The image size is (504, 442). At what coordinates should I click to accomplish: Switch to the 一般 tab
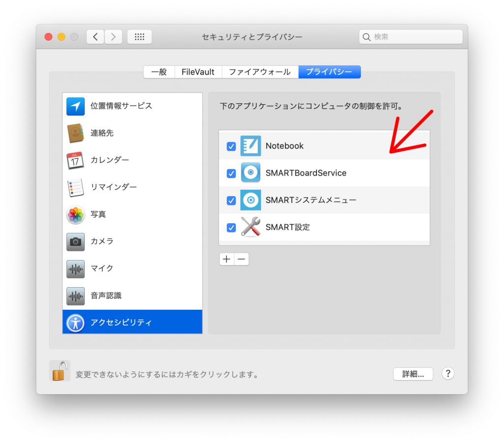point(159,72)
